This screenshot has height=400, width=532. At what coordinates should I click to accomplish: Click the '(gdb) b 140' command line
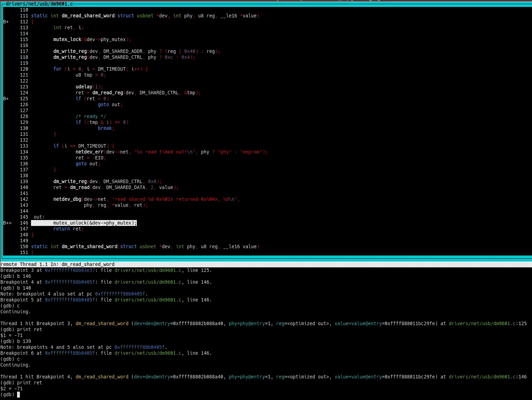coord(16,288)
